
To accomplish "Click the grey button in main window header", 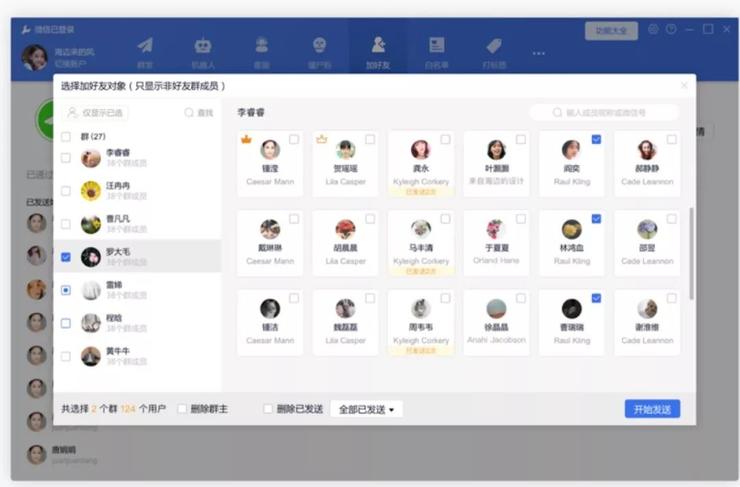I will point(611,31).
